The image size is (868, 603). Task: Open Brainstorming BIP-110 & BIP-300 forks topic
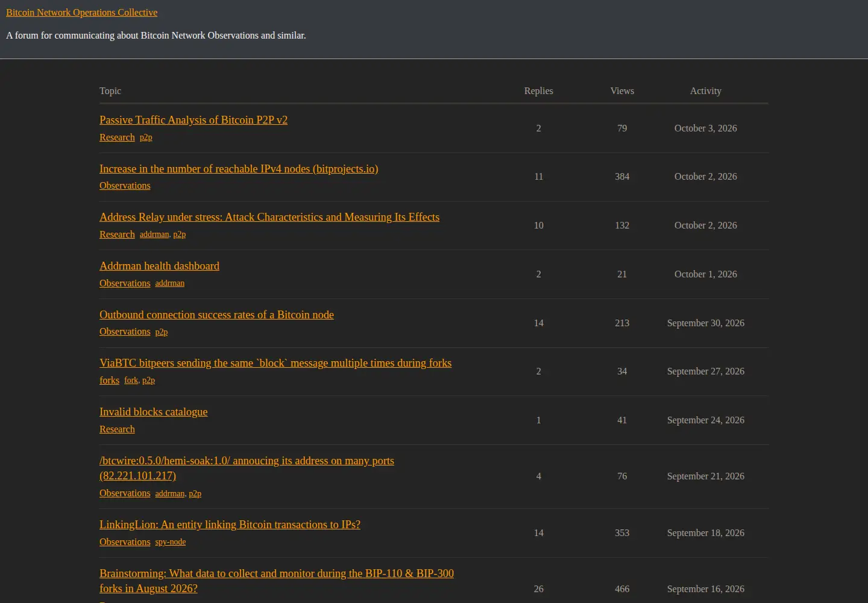pyautogui.click(x=277, y=581)
